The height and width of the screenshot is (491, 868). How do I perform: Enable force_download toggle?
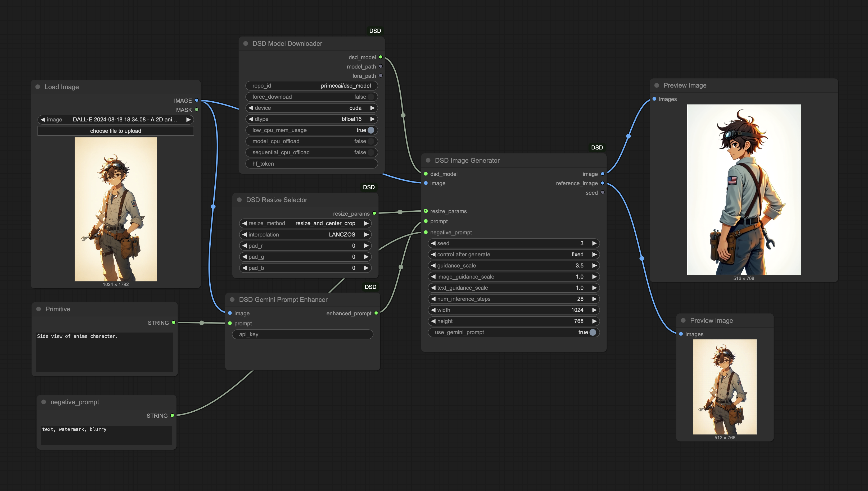coord(371,97)
